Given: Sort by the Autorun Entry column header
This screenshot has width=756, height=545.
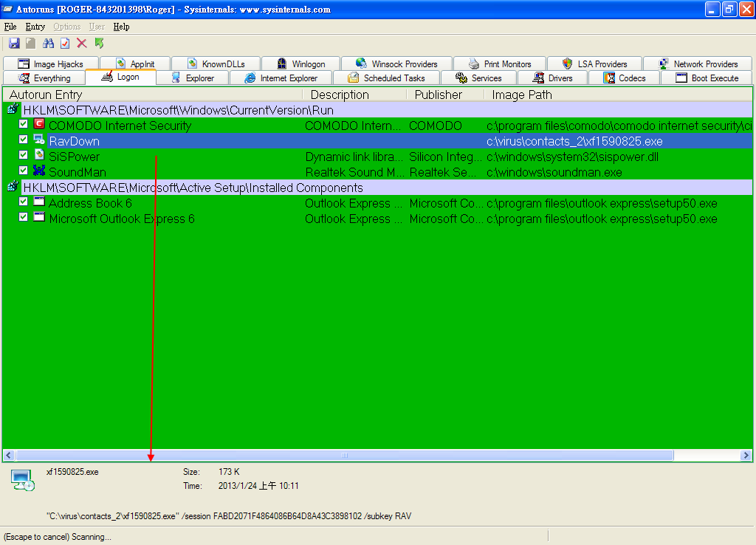Looking at the screenshot, I should pos(153,95).
